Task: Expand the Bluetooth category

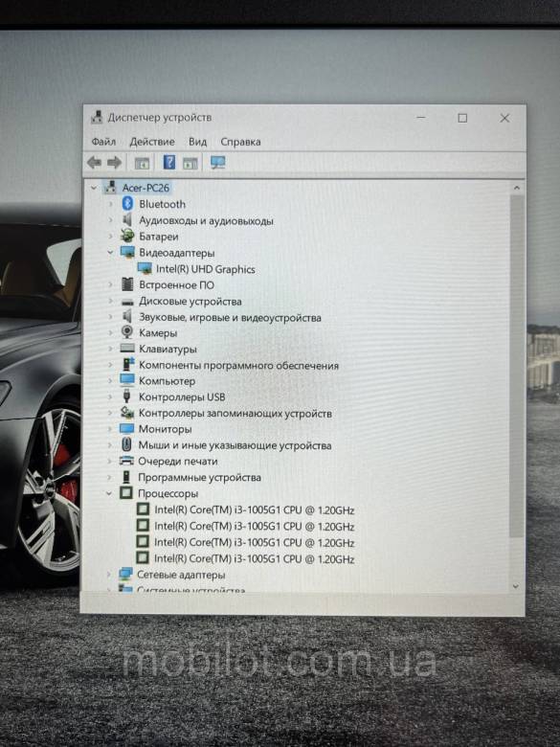Action: point(110,204)
